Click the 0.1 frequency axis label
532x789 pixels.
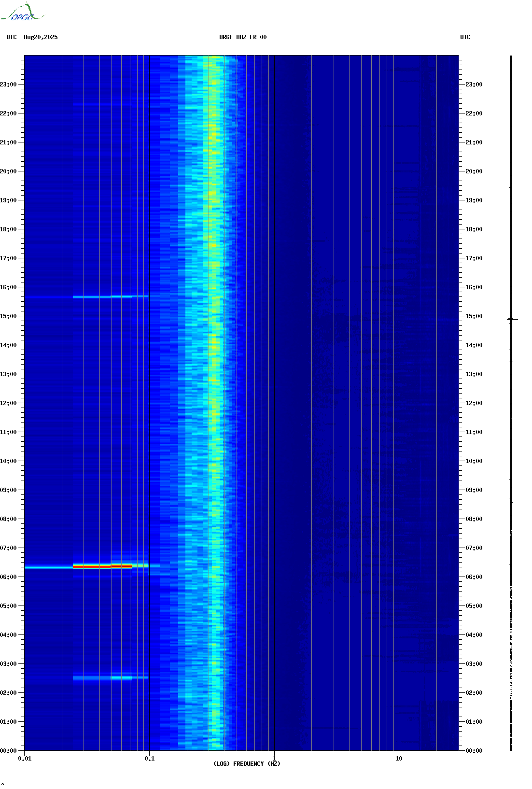pos(150,759)
